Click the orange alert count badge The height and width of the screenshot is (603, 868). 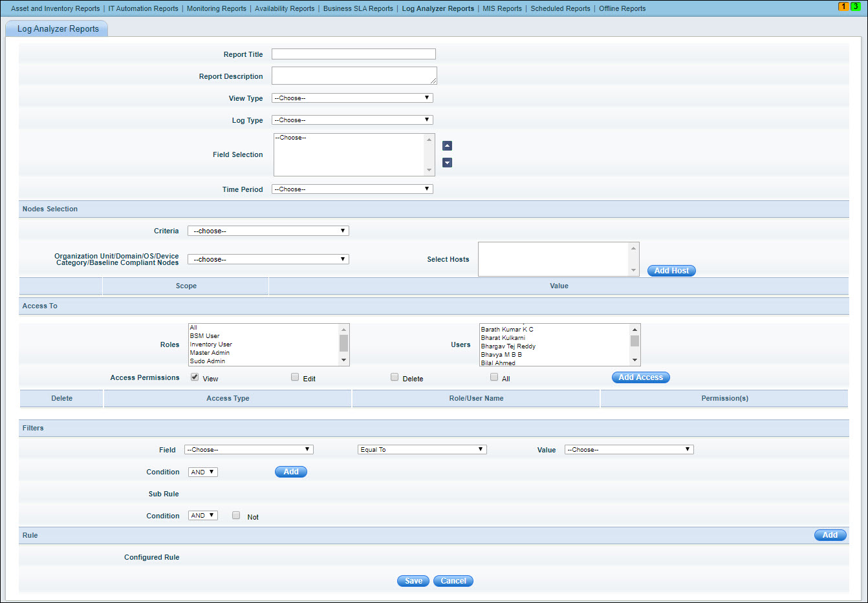pos(843,6)
